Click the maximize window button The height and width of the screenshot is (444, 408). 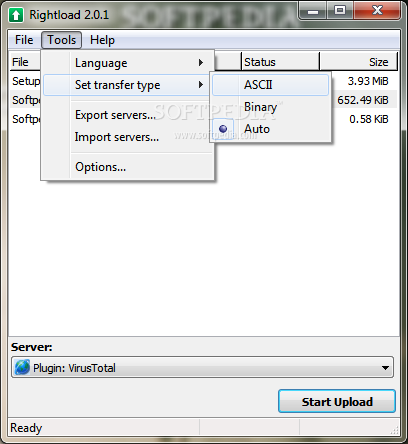tap(339, 11)
